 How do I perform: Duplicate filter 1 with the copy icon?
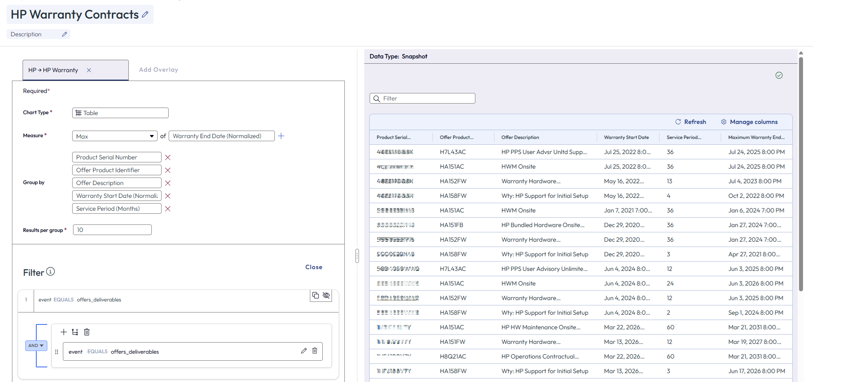click(x=316, y=295)
